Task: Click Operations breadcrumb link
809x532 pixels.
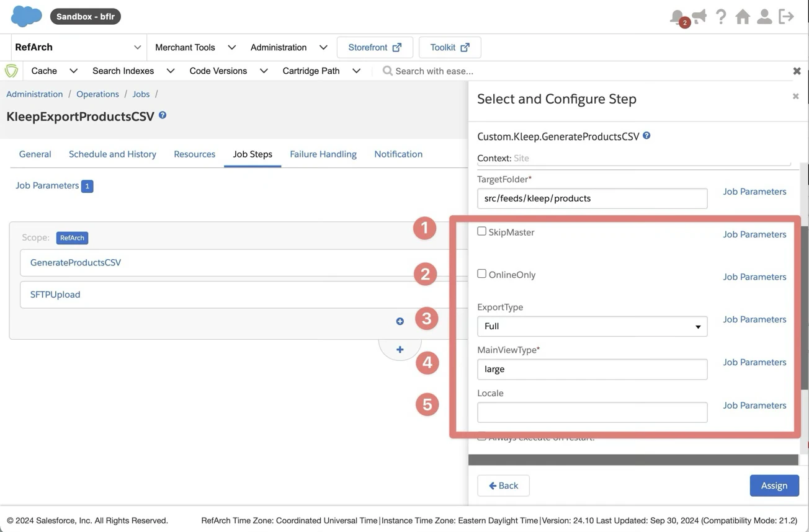Action: click(97, 94)
